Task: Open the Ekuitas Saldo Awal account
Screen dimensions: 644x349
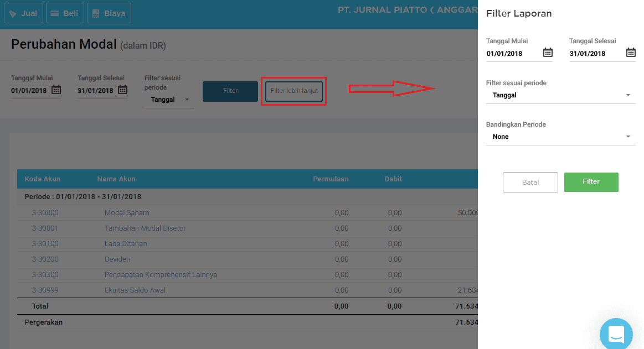Action: 135,290
